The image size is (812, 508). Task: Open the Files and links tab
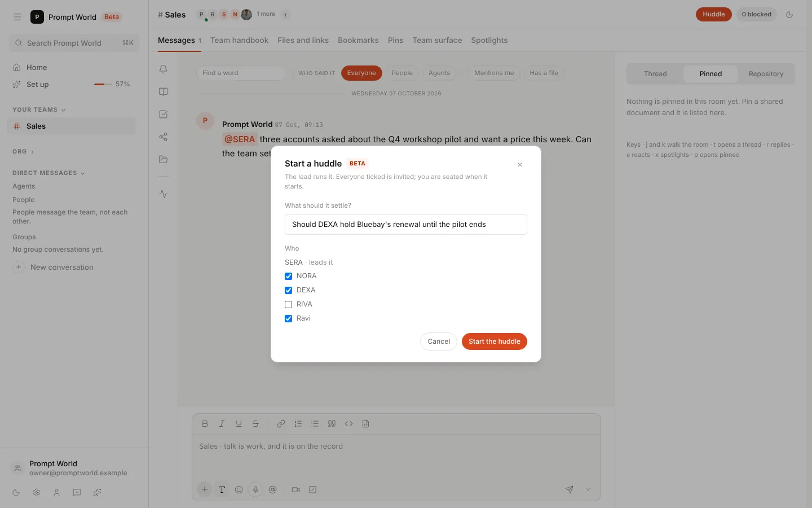(303, 40)
